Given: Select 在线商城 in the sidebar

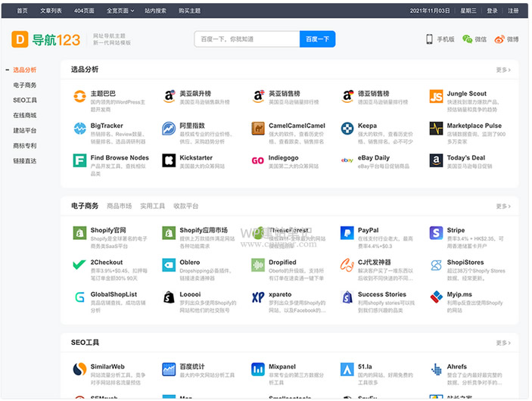Looking at the screenshot, I should click(25, 115).
